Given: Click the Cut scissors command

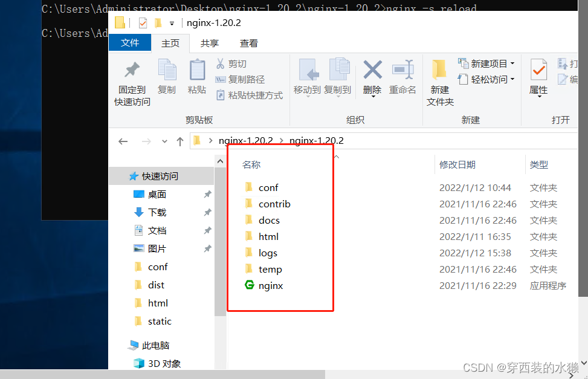Looking at the screenshot, I should (x=231, y=64).
